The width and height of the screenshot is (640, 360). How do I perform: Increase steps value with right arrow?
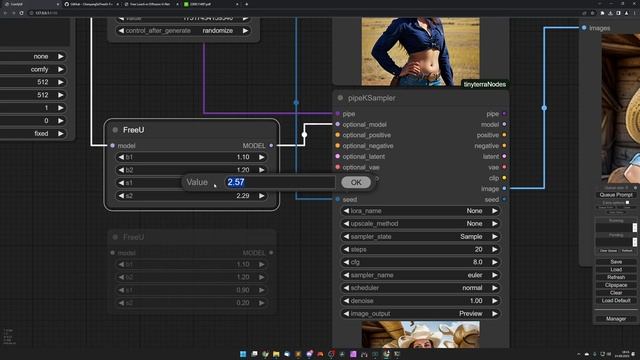pos(495,249)
